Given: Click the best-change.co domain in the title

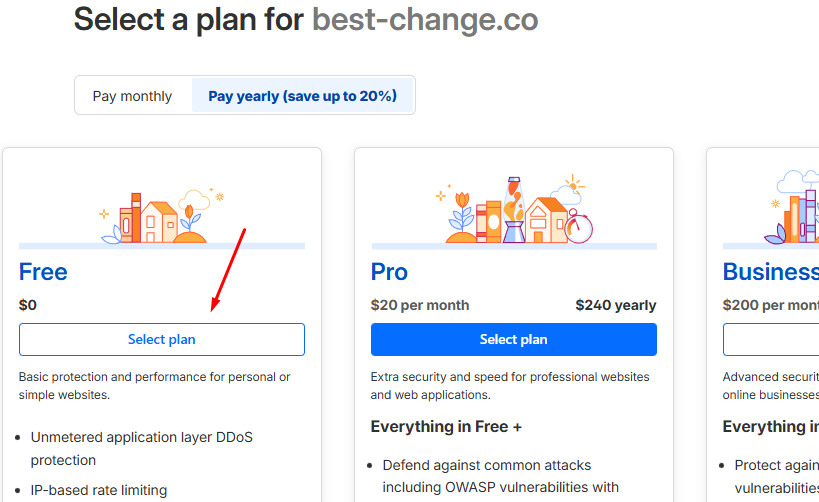Looking at the screenshot, I should tap(425, 20).
